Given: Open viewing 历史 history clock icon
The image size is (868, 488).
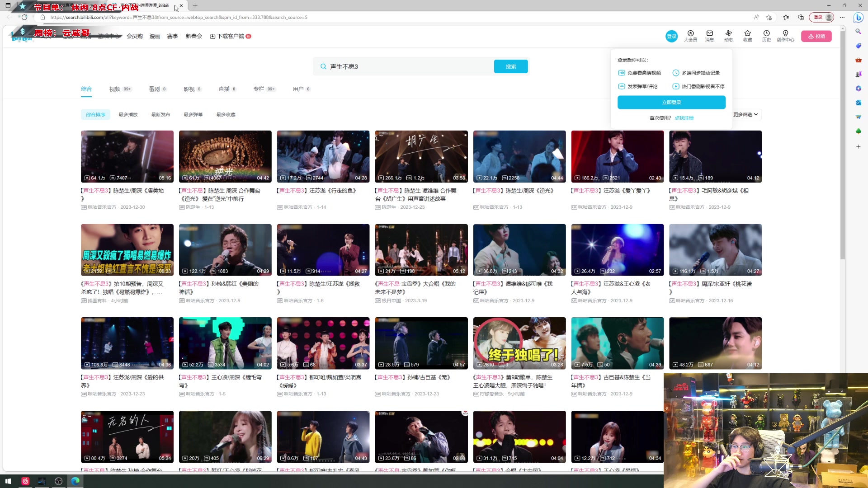Looking at the screenshot, I should [767, 36].
